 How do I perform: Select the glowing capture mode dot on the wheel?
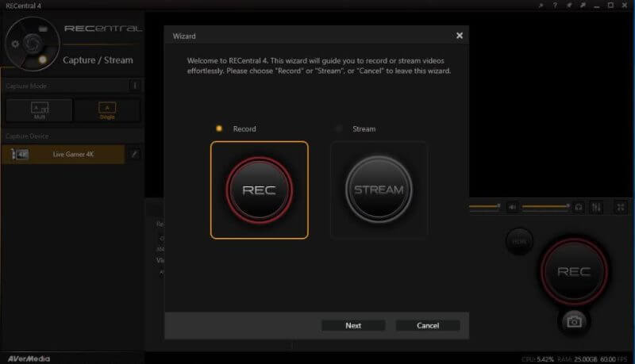[43, 59]
